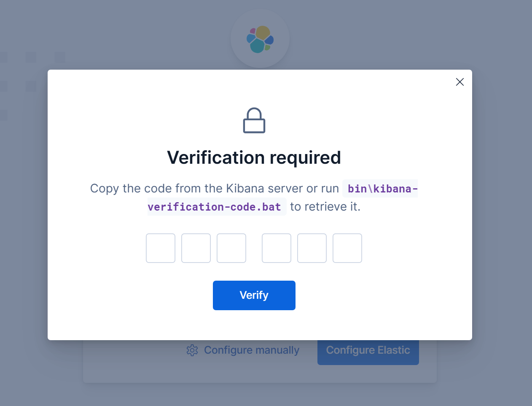Click the gear icon beside Configure manually
This screenshot has height=406, width=532.
pyautogui.click(x=192, y=350)
